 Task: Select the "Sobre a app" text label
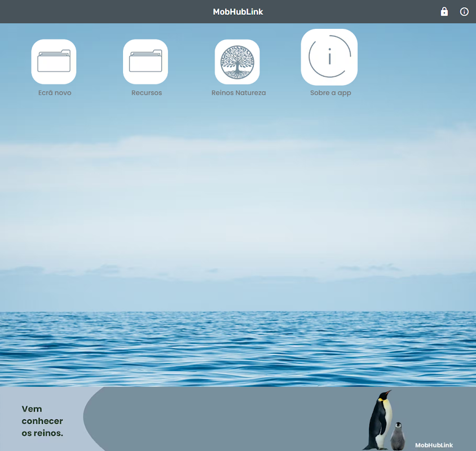(330, 93)
